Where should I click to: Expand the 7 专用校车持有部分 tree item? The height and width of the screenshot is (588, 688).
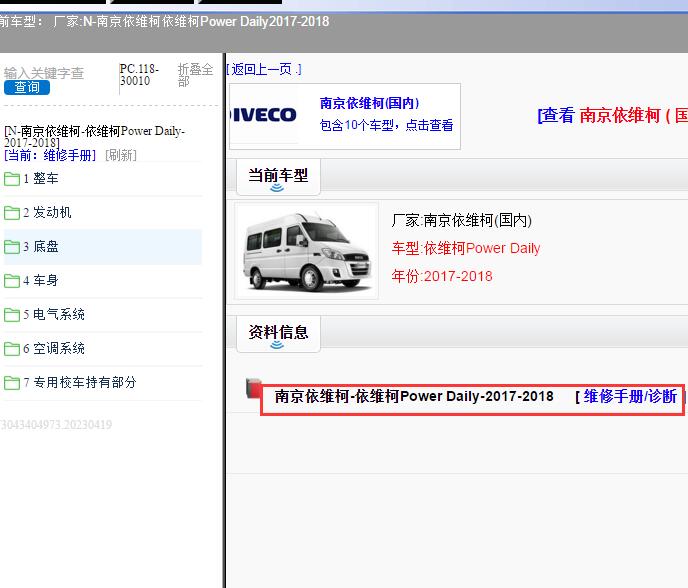pos(103,383)
